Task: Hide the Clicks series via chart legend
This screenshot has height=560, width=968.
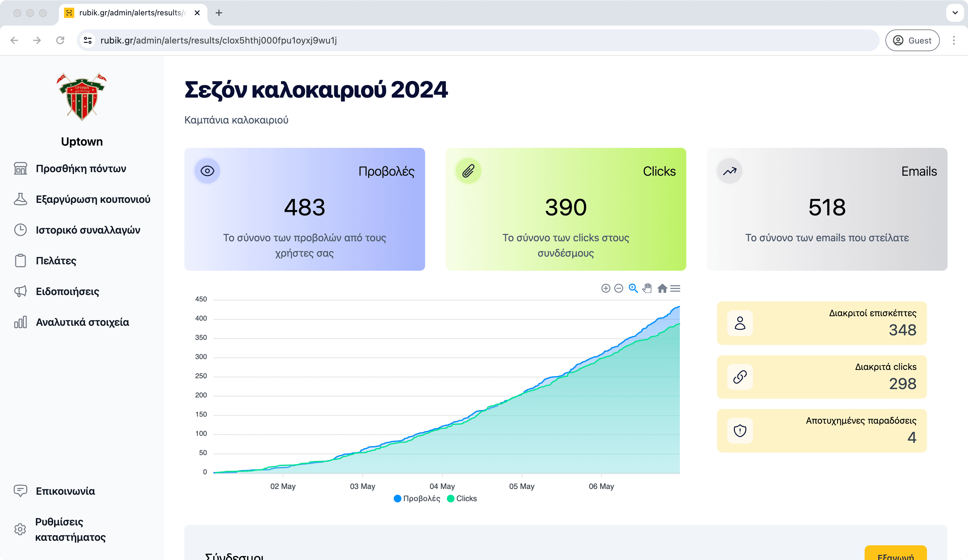Action: click(x=462, y=498)
